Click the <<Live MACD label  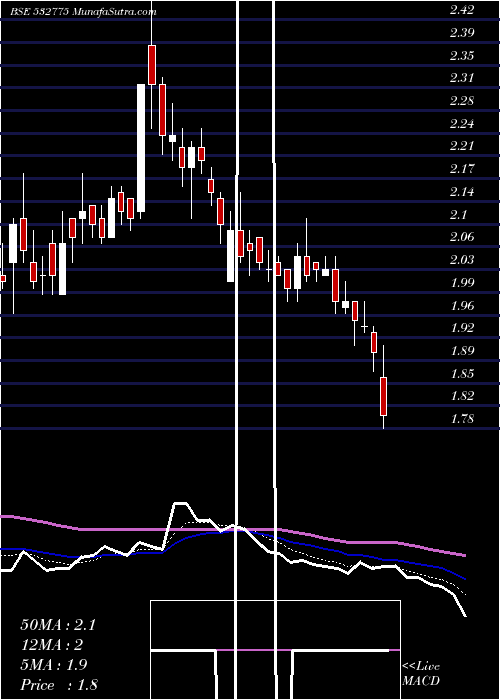pos(421,674)
